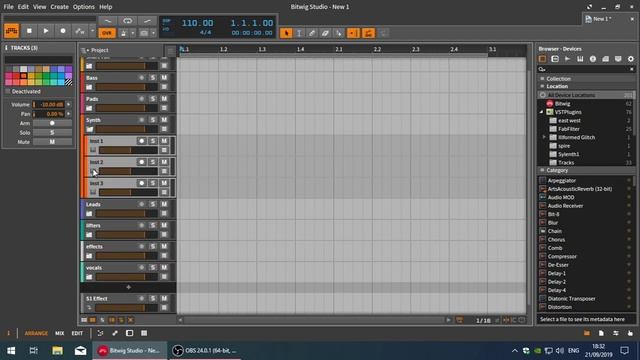The width and height of the screenshot is (640, 360).
Task: Select Bitwig device location
Action: [x=562, y=104]
